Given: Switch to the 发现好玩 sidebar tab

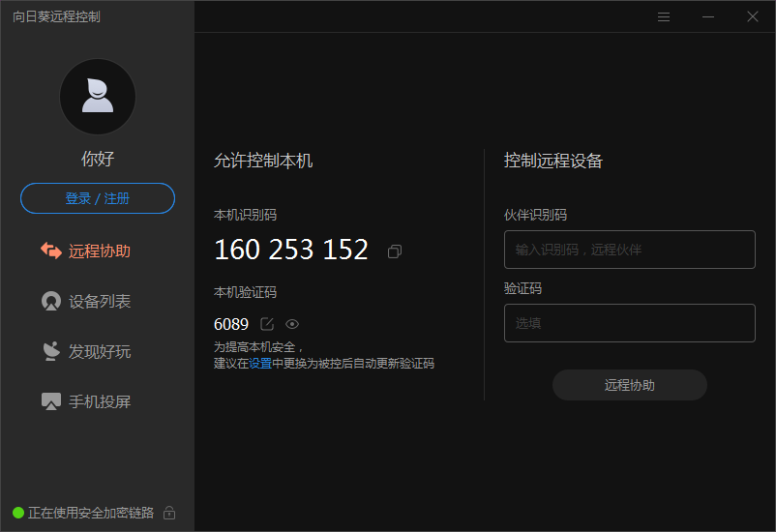Looking at the screenshot, I should click(x=85, y=351).
